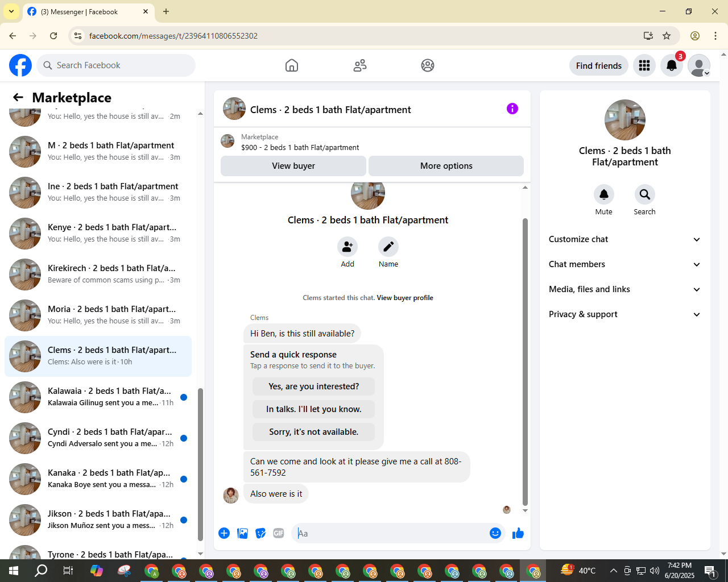
Task: Open the notifications bell
Action: click(672, 65)
